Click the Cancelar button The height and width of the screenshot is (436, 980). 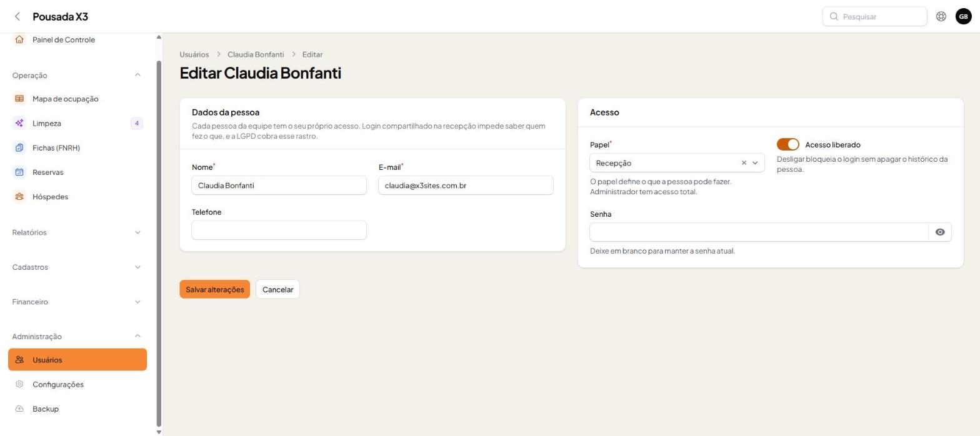[277, 289]
